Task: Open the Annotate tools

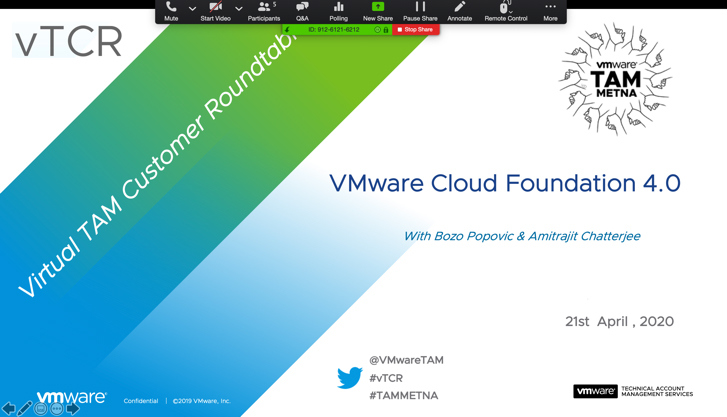Action: [x=459, y=11]
